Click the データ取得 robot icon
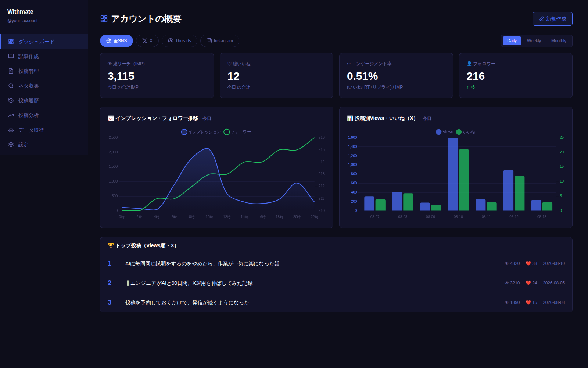The width and height of the screenshot is (588, 368). 11,130
